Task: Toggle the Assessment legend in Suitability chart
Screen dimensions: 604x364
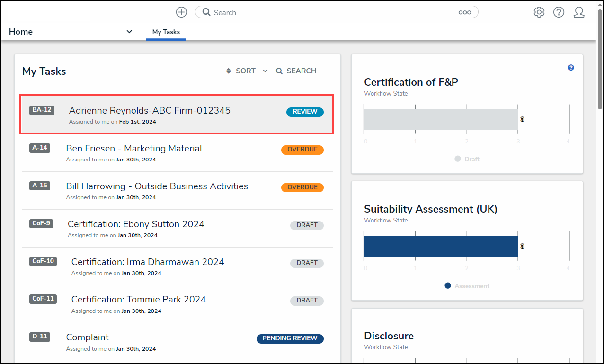Action: pos(467,286)
